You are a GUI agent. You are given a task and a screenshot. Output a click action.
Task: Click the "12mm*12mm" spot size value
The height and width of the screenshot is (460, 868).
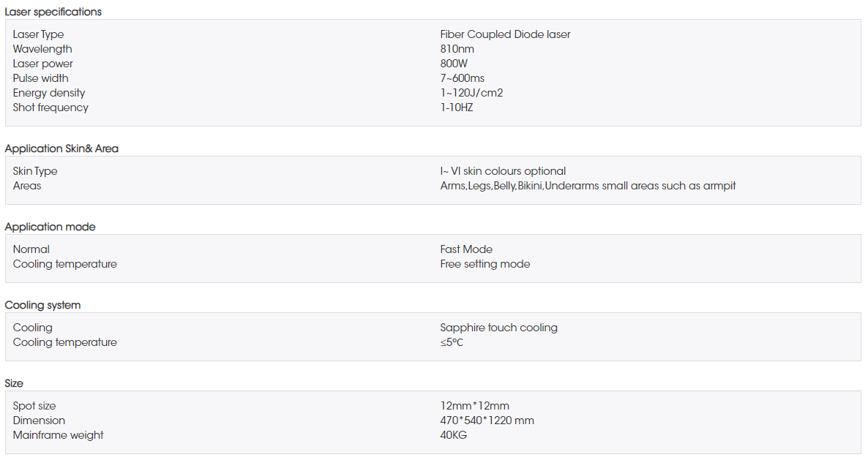[x=474, y=406]
